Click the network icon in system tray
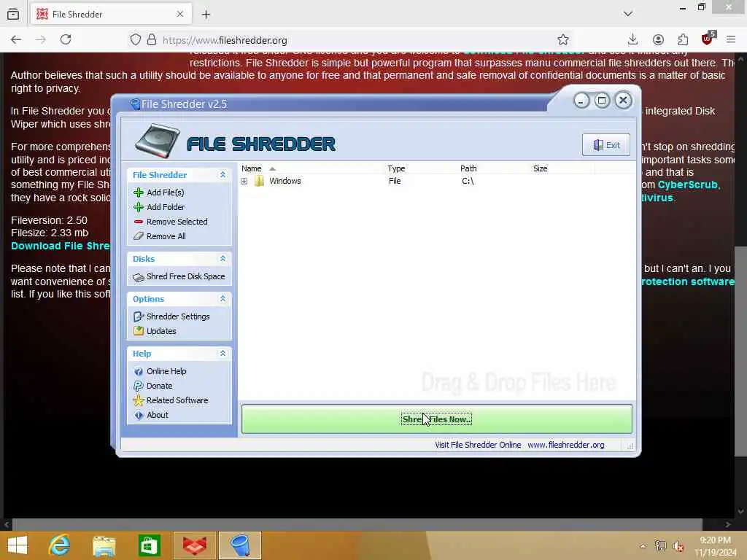This screenshot has height=560, width=747. tap(660, 545)
